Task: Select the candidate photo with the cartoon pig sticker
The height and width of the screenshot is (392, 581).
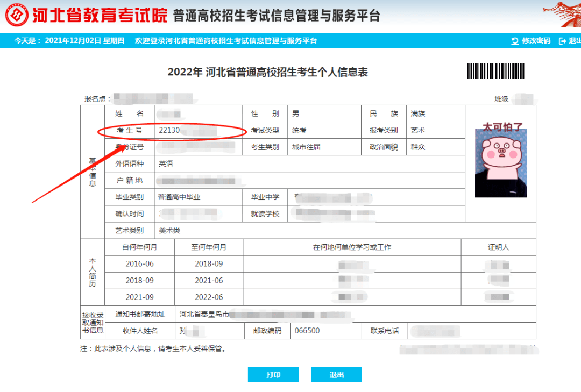Action: click(500, 161)
